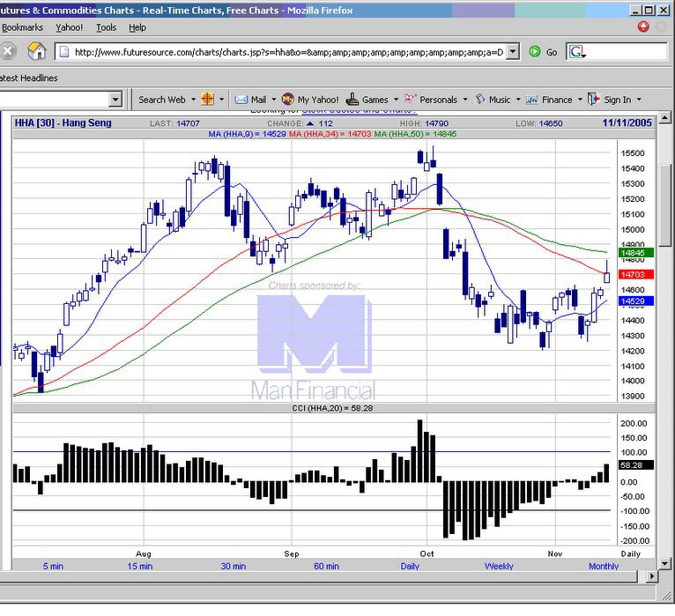Click the Yahoo Mail envelope icon
The height and width of the screenshot is (616, 675).
(x=241, y=100)
